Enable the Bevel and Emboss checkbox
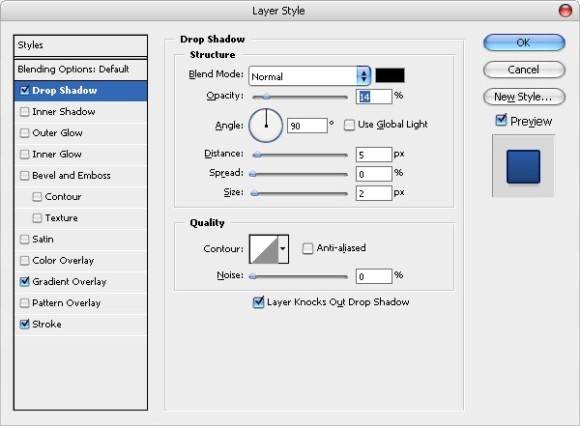The image size is (580, 426). (24, 175)
